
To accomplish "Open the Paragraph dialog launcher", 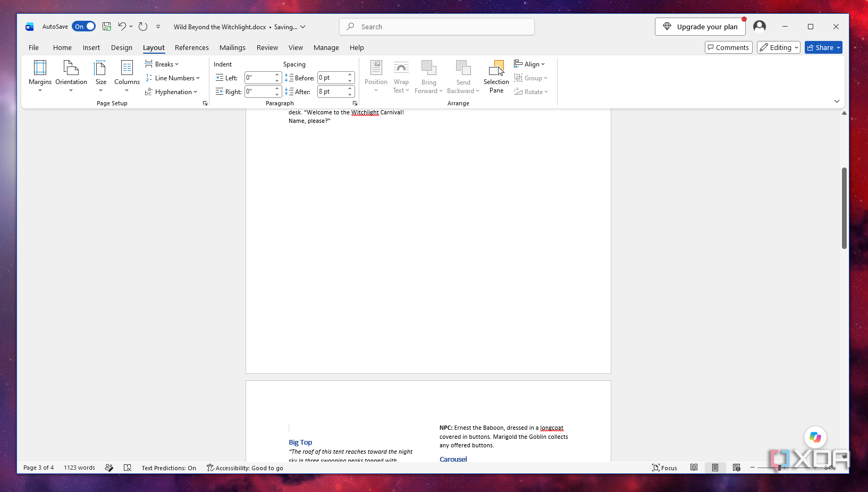I will 355,103.
